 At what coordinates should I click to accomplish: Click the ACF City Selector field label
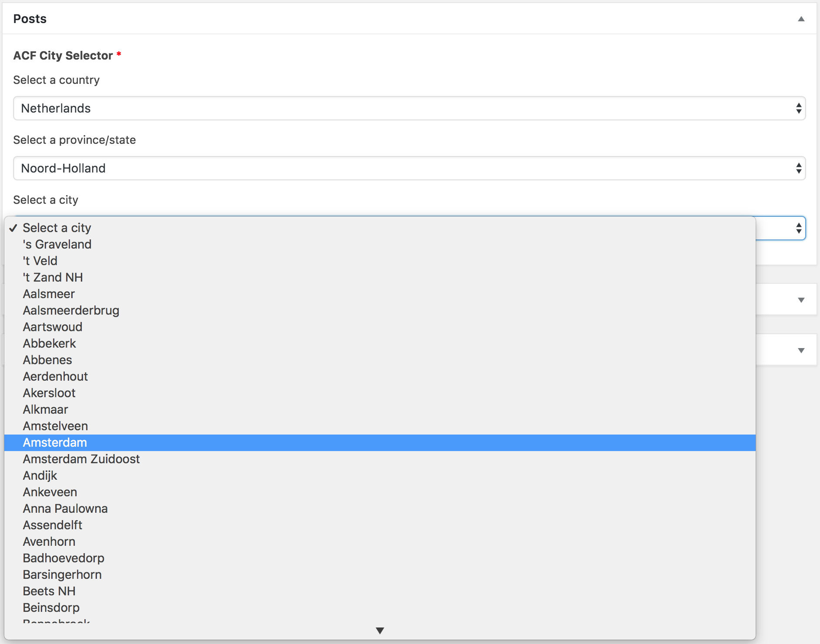coord(63,56)
